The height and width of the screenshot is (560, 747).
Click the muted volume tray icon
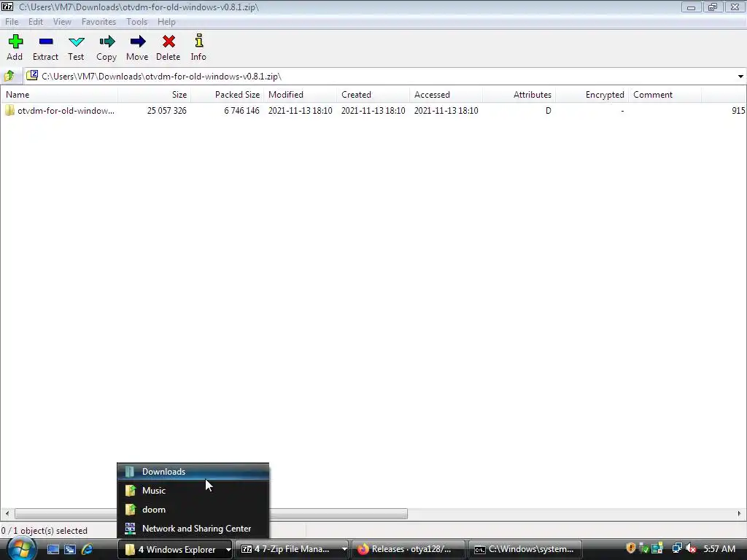(x=691, y=548)
